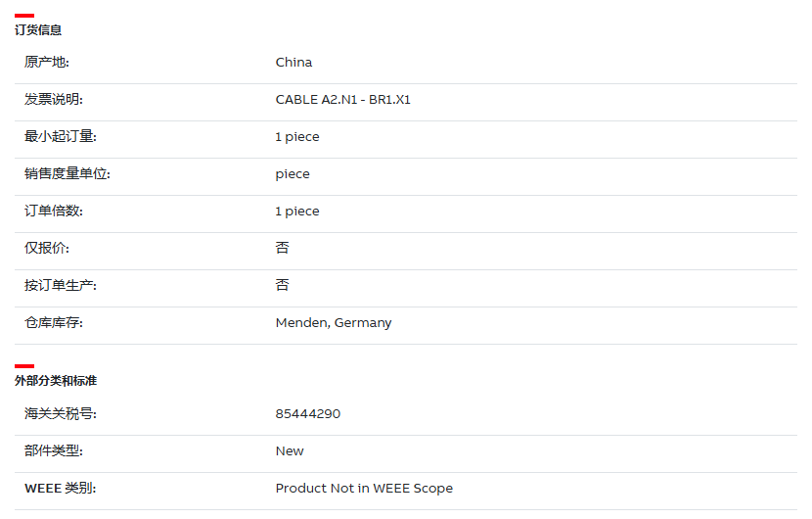Click the 外部分类和标准 section heading

[56, 381]
